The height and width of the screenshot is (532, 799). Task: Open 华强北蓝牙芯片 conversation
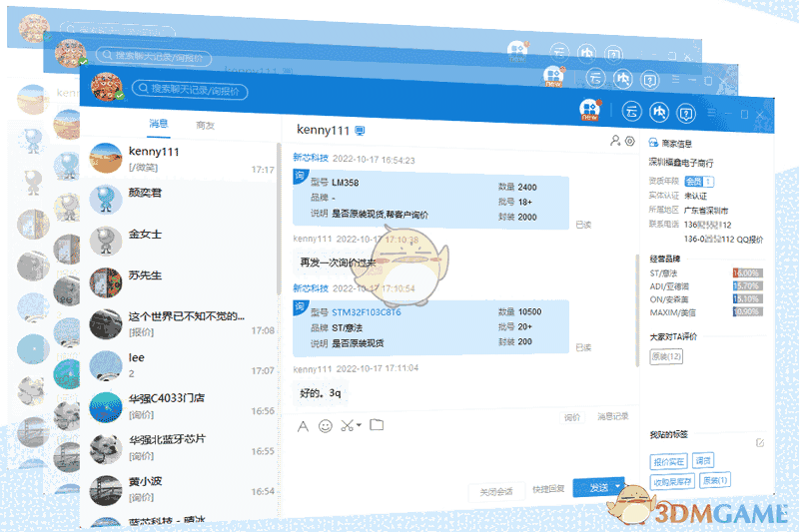[179, 447]
